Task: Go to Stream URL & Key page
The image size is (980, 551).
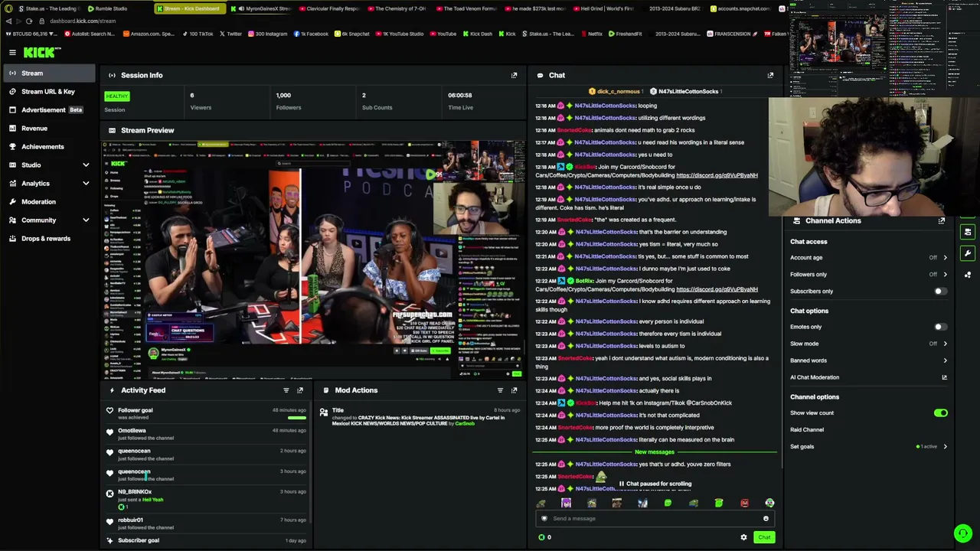Action: click(48, 91)
